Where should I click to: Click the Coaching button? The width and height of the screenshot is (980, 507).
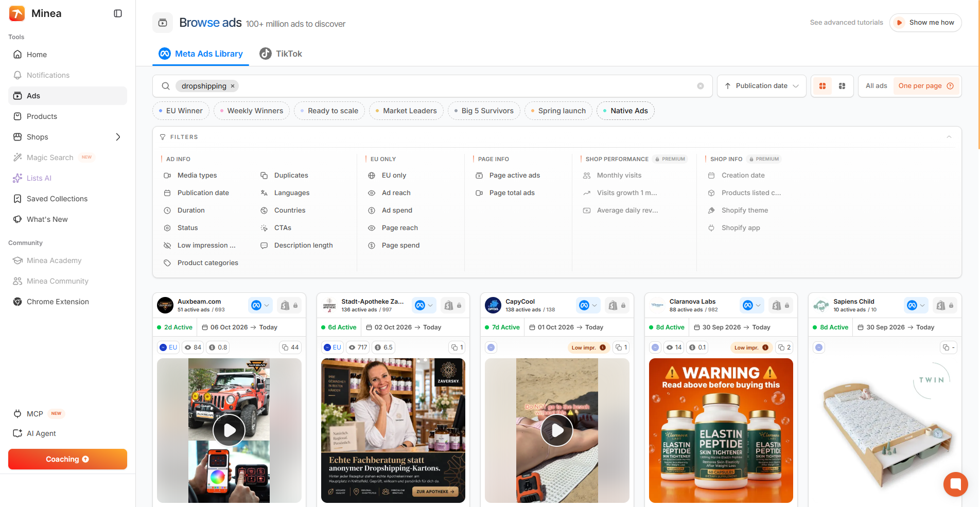pyautogui.click(x=67, y=459)
